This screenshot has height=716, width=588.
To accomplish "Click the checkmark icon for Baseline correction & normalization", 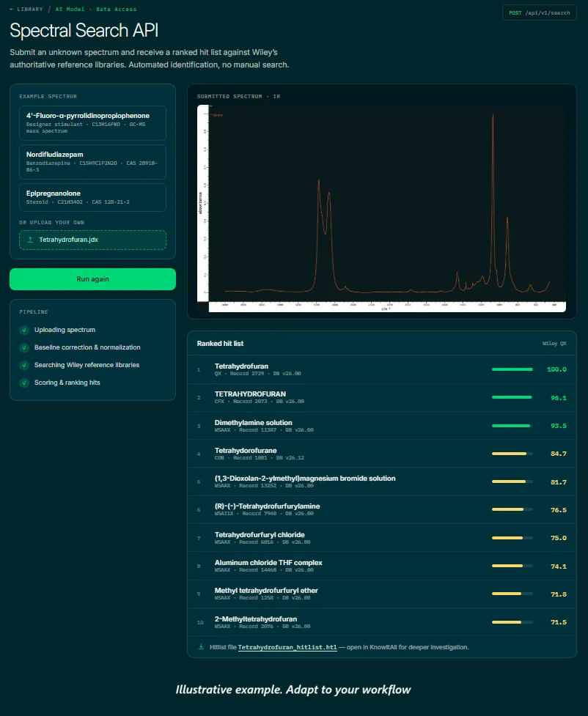I will point(24,347).
